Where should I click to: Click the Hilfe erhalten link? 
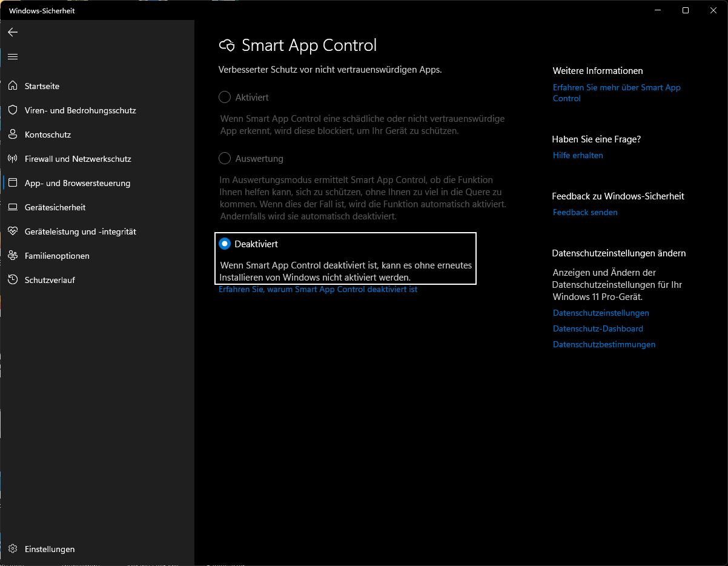click(x=578, y=156)
